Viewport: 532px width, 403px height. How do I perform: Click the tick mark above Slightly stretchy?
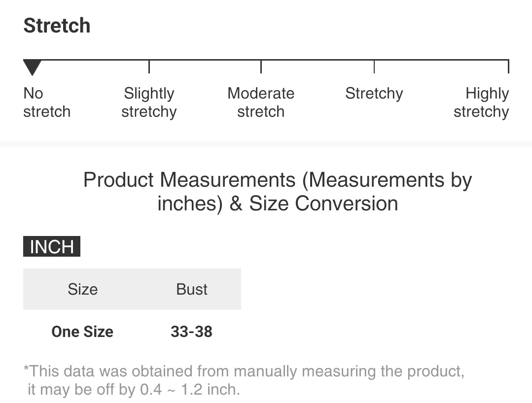149,67
